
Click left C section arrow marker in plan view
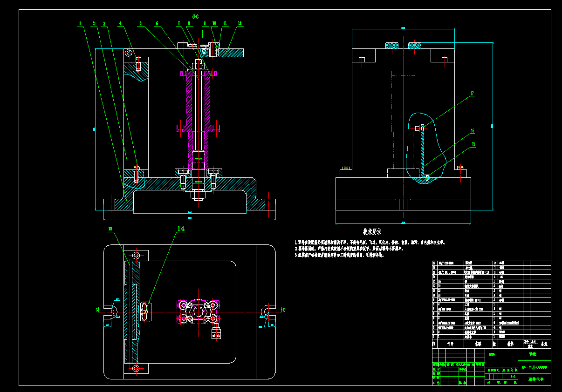pos(99,310)
